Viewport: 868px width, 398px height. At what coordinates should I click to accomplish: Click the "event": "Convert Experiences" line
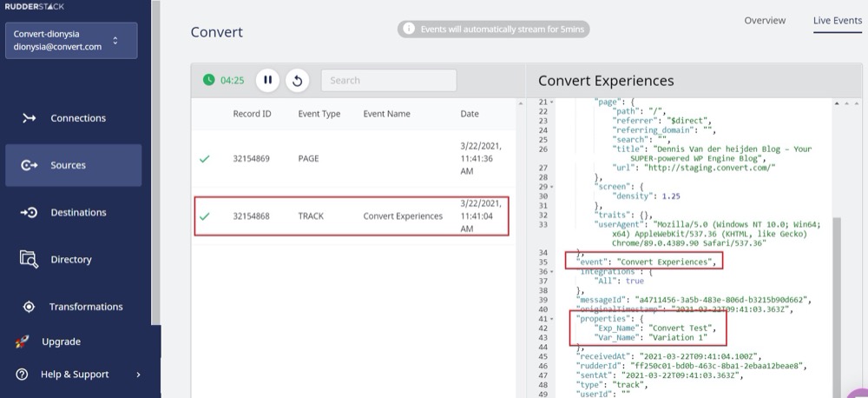(x=646, y=262)
